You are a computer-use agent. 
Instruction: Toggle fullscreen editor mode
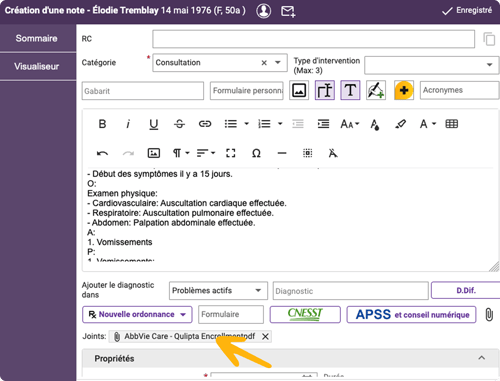(x=231, y=153)
